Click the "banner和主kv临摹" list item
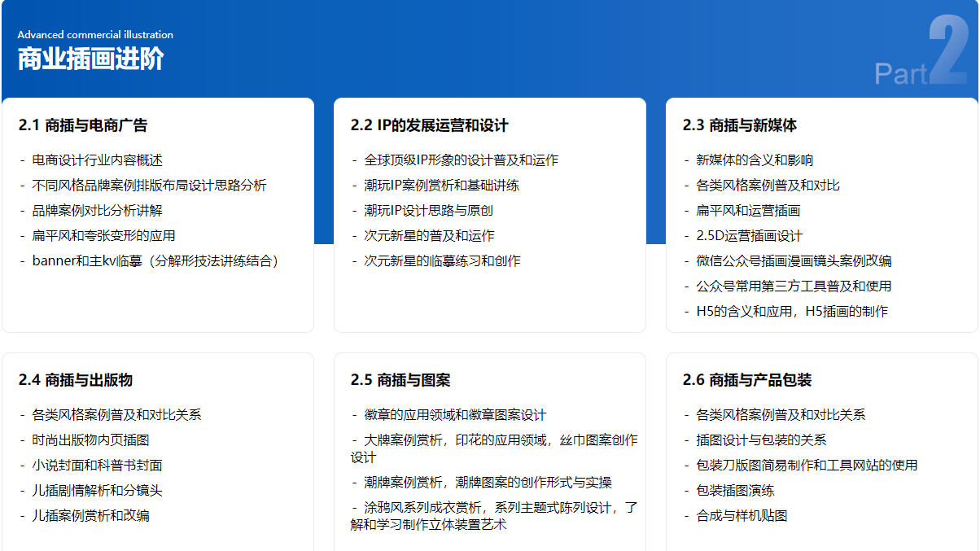Screen dimensions: 980x551 155,261
